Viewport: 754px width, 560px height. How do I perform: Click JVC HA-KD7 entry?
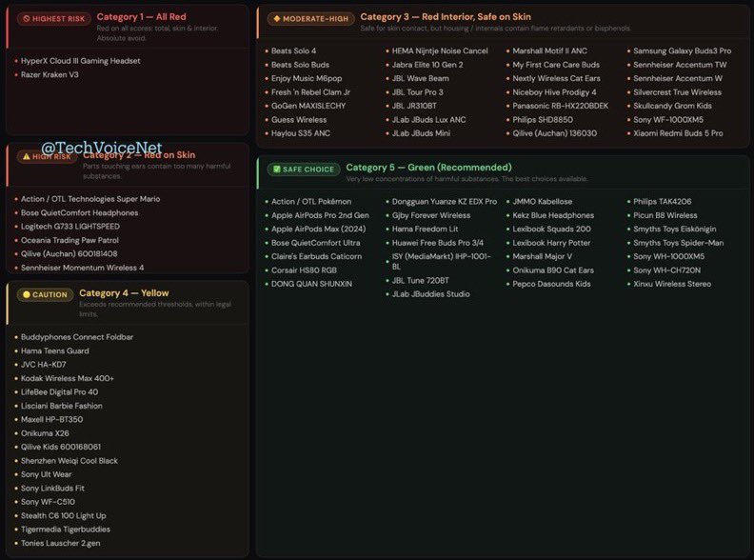point(43,365)
